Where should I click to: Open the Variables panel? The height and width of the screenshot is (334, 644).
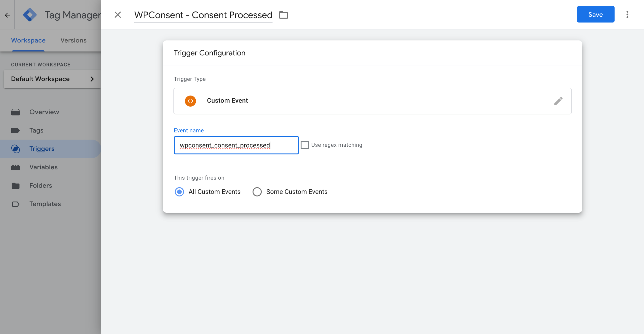point(16,167)
